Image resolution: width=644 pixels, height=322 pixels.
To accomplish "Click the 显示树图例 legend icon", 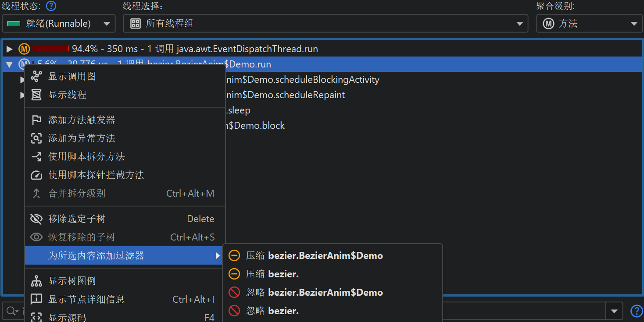I will point(36,281).
